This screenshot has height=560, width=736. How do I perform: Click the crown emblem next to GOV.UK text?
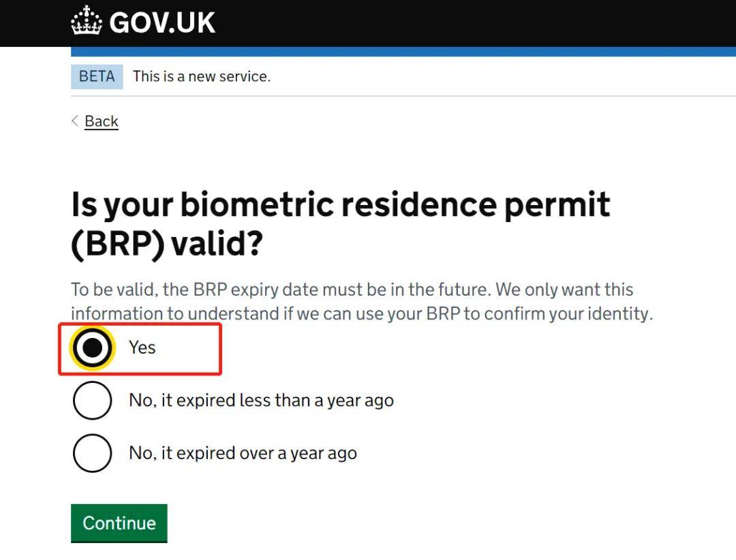86,21
